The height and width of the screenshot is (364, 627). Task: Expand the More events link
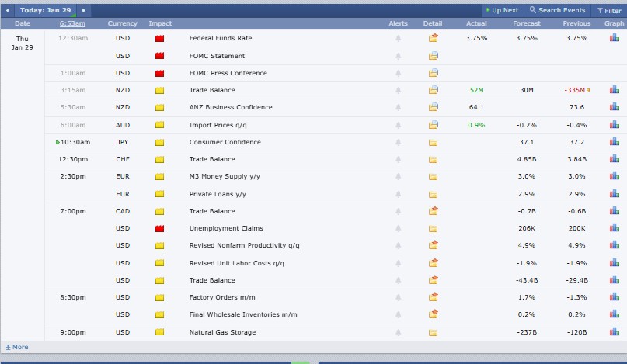point(16,347)
